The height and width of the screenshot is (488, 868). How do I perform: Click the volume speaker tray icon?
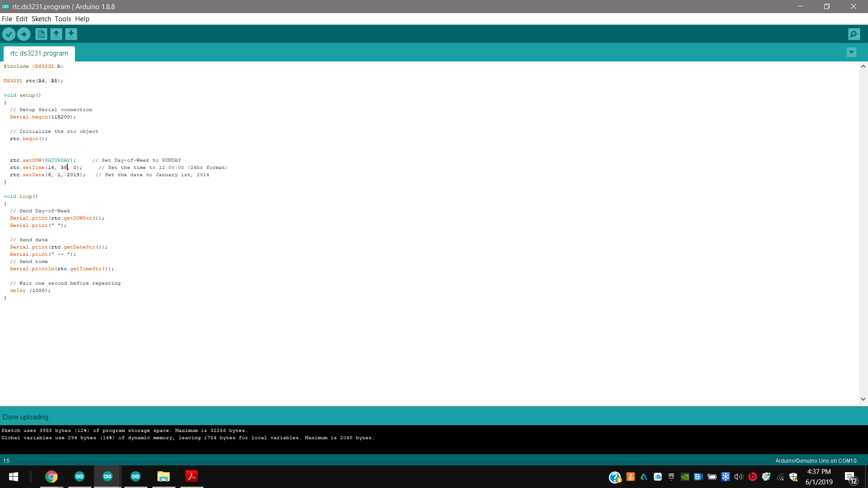tap(739, 477)
